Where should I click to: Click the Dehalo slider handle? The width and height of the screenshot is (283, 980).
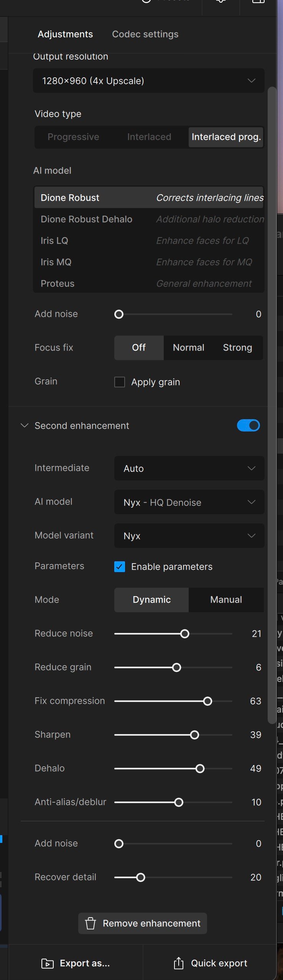(x=200, y=769)
